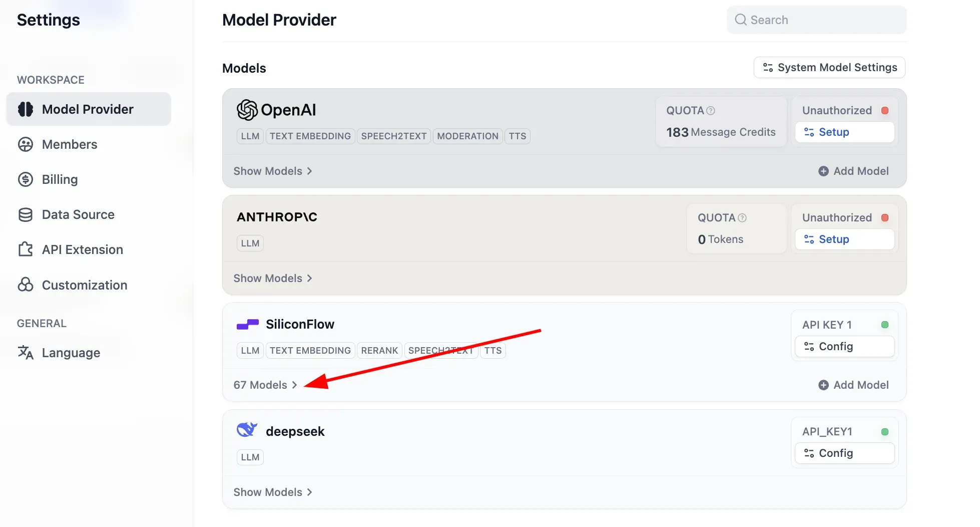This screenshot has height=527, width=980.
Task: Open Customization settings
Action: (x=84, y=285)
